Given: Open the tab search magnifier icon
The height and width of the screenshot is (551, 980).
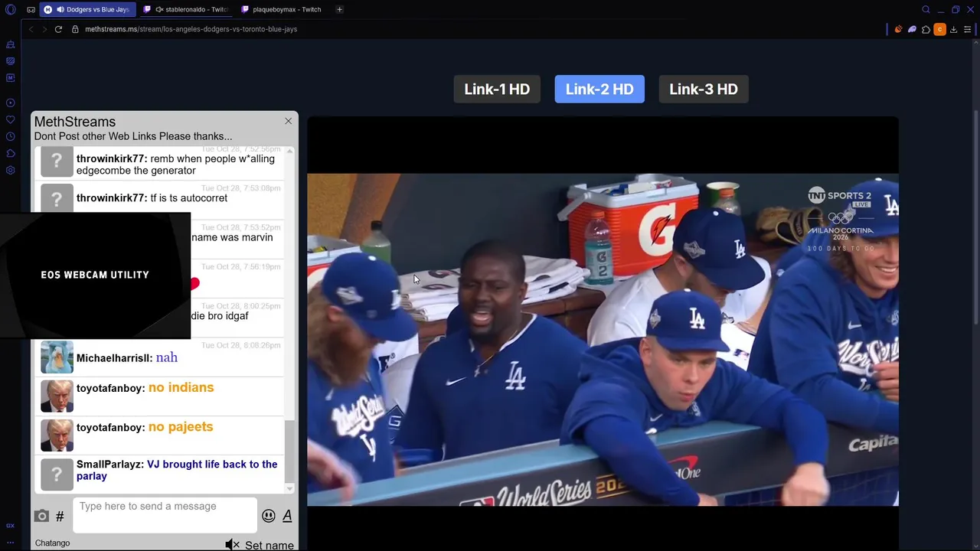Looking at the screenshot, I should (x=926, y=9).
